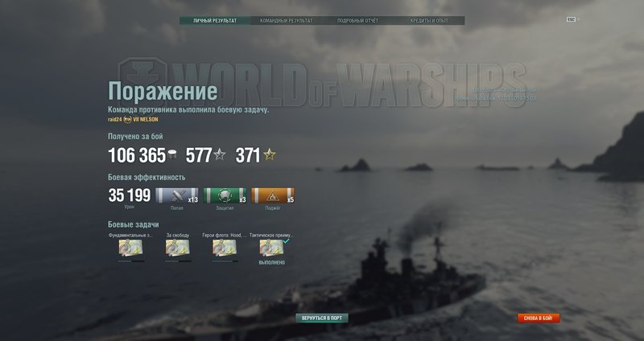Click the grey star experience icon
The height and width of the screenshot is (341, 644).
coord(220,154)
